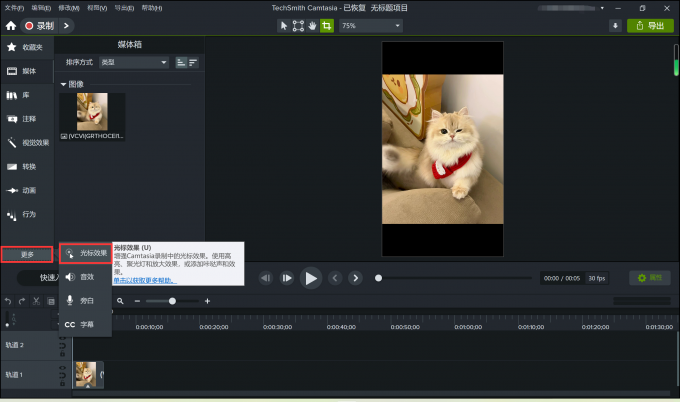This screenshot has height=402, width=680.
Task: Open the 帮助 menu
Action: coord(150,7)
